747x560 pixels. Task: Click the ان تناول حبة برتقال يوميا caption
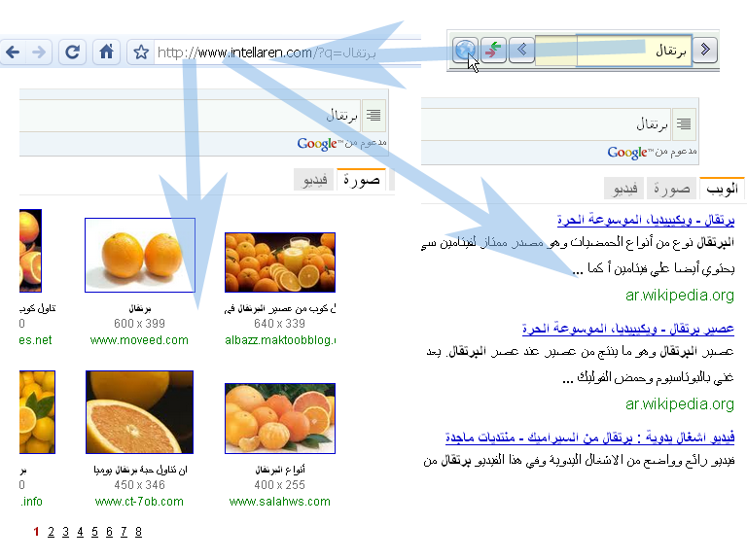(x=140, y=470)
